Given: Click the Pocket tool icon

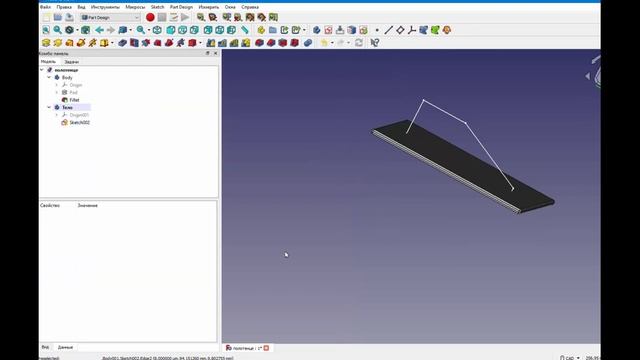Looking at the screenshot, I should pos(122,43).
